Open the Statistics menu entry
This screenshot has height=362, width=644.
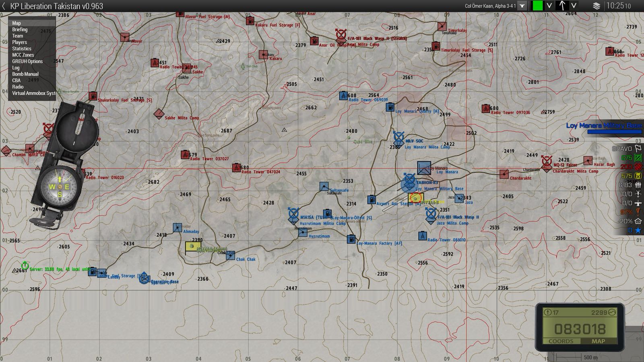(x=32, y=49)
